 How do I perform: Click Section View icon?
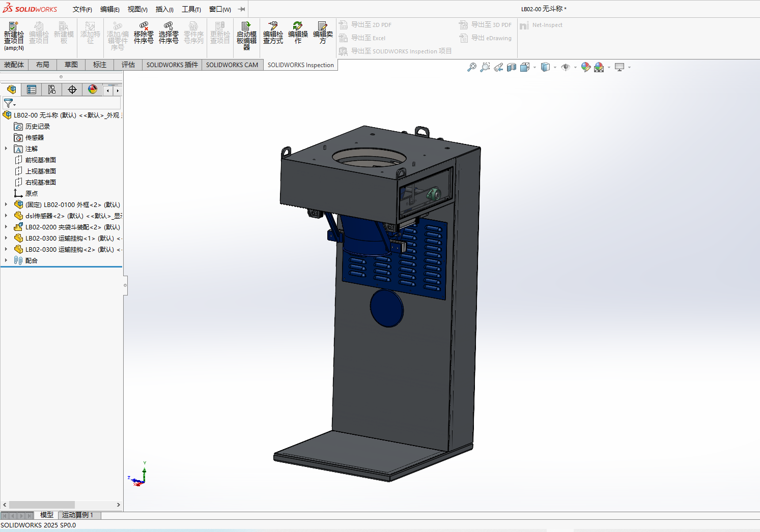pos(512,67)
